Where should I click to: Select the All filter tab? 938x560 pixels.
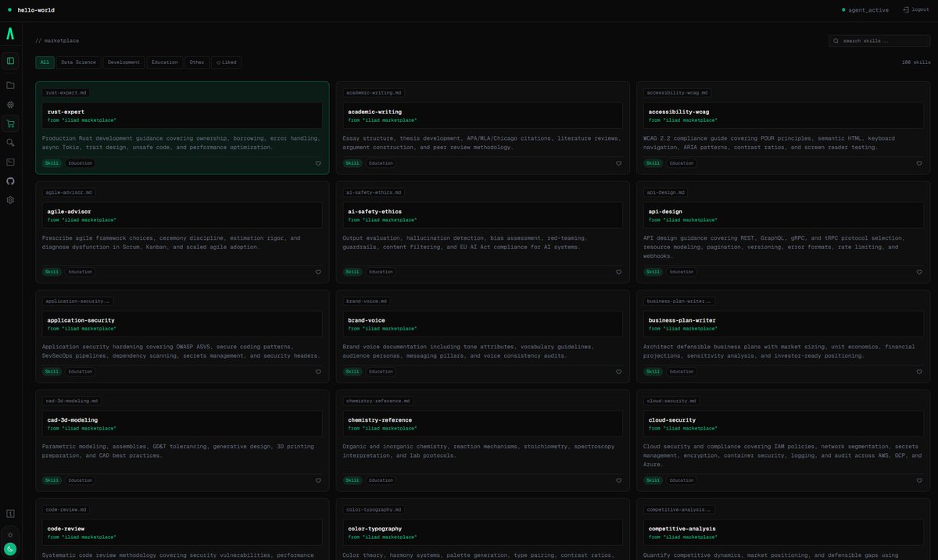tap(45, 62)
